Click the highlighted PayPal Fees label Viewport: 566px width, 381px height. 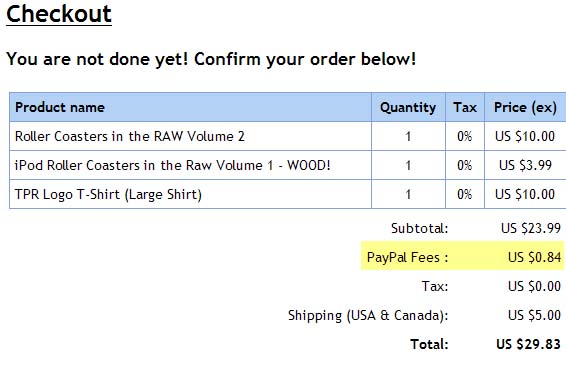[x=408, y=257]
